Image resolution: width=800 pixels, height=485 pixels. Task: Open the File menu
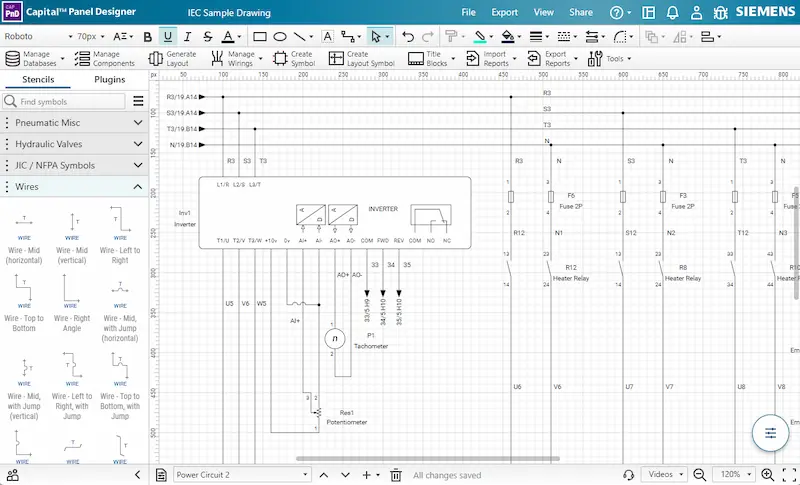pos(468,12)
